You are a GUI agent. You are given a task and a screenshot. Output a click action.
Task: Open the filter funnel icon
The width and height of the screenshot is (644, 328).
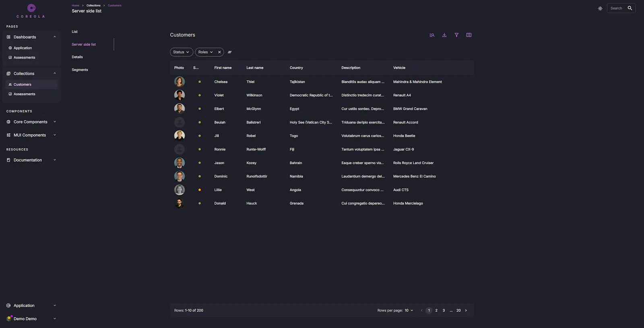click(x=456, y=35)
